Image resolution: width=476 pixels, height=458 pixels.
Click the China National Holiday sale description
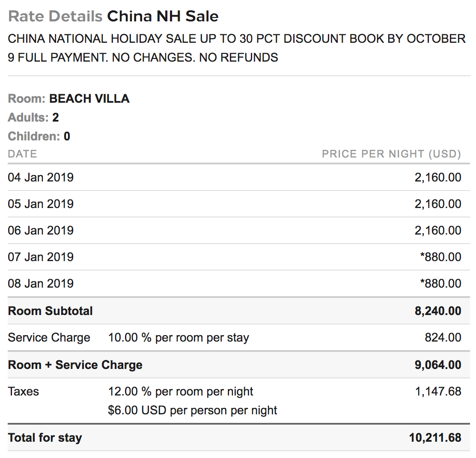click(x=236, y=48)
